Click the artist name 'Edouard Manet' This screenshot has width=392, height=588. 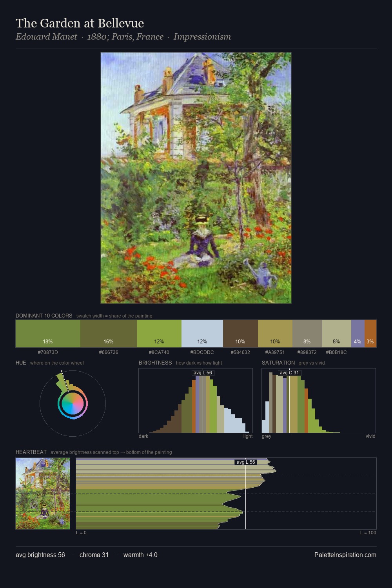tap(46, 37)
